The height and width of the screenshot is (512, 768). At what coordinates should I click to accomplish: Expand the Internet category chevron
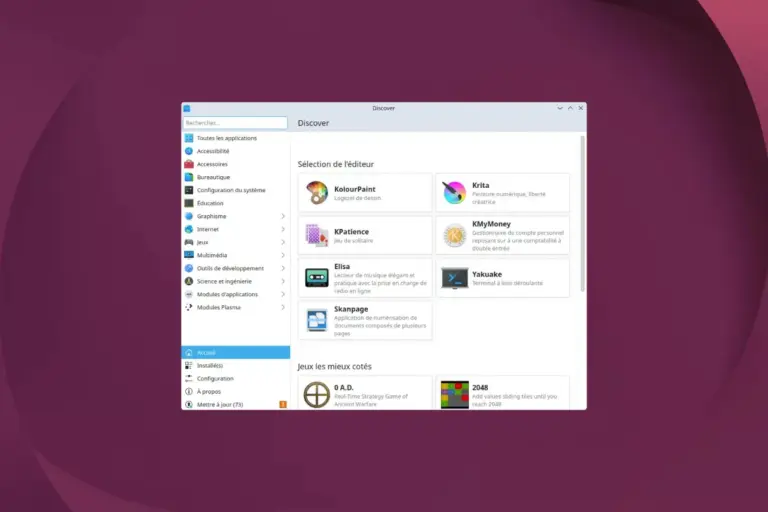[283, 229]
